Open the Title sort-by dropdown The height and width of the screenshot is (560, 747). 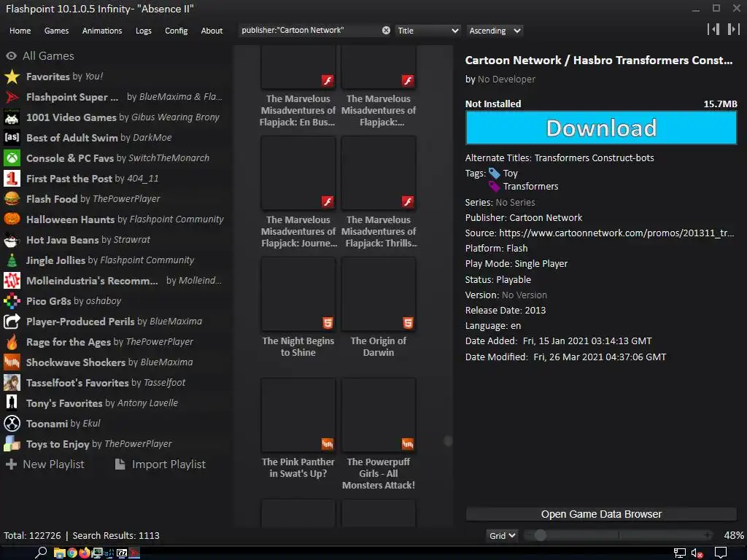pyautogui.click(x=427, y=31)
